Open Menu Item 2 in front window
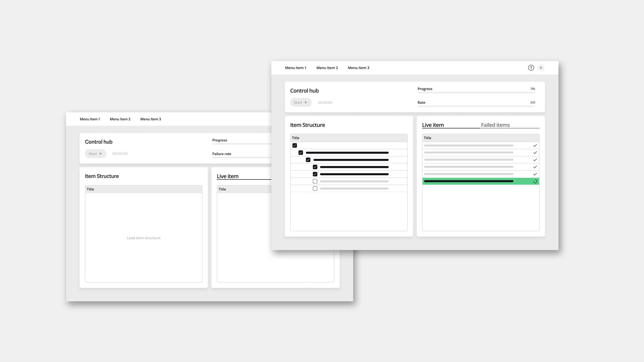The width and height of the screenshot is (644, 362). pos(327,68)
